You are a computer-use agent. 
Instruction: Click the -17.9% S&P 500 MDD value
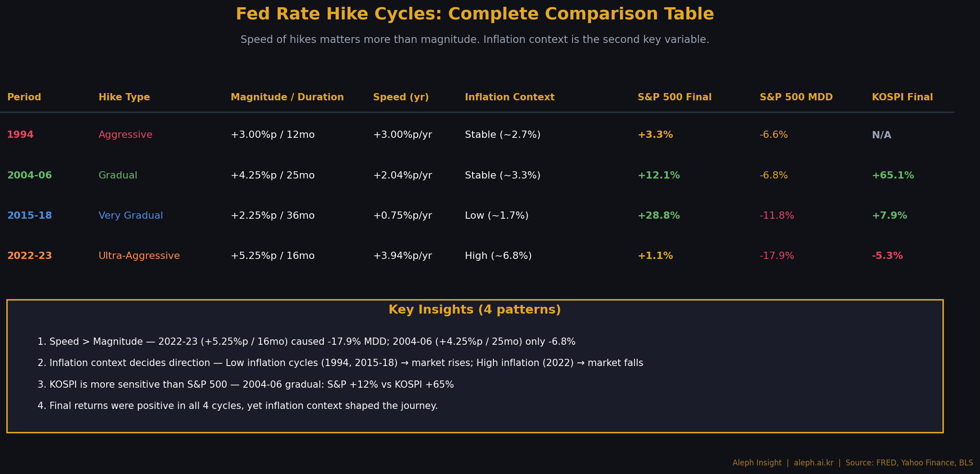[x=777, y=256]
